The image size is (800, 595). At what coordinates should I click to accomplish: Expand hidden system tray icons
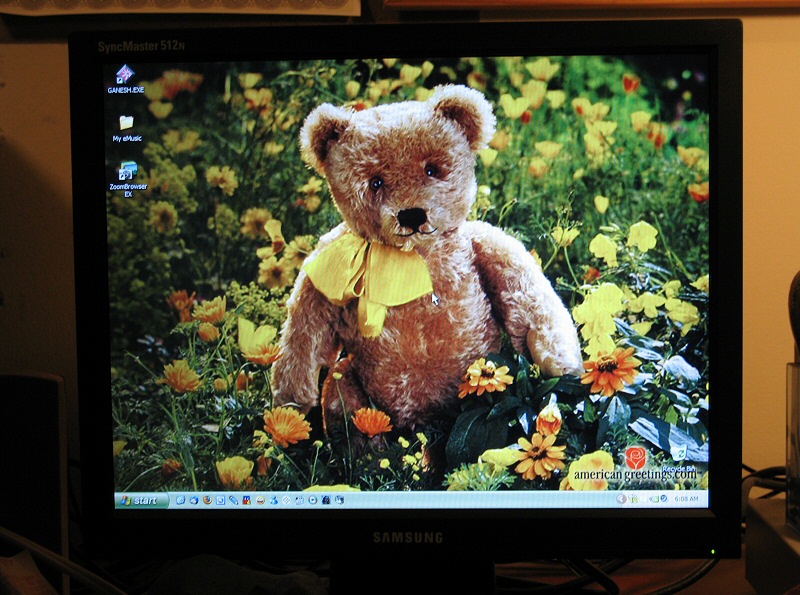[x=621, y=499]
